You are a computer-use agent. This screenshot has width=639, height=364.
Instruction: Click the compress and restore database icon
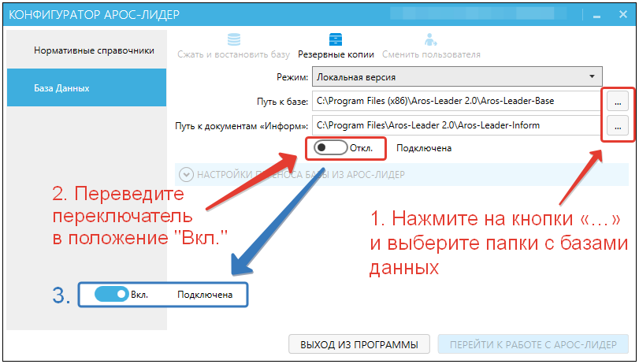click(x=234, y=39)
